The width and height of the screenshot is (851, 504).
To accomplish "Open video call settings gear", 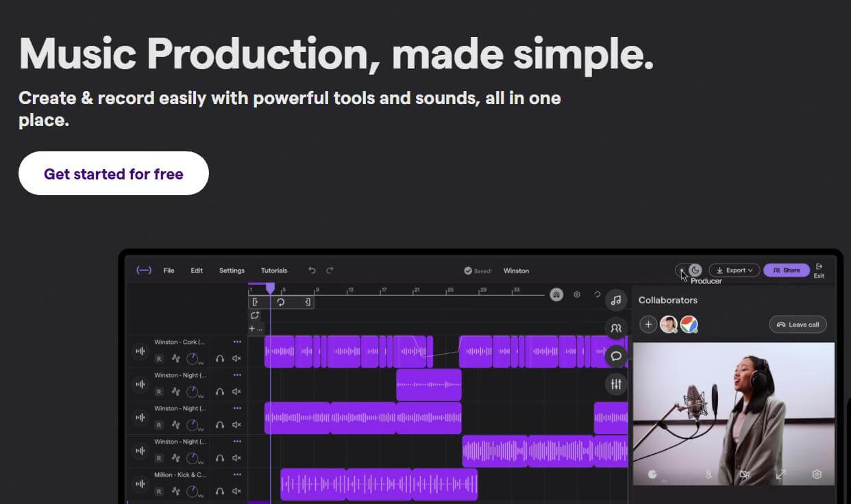I will tap(817, 473).
